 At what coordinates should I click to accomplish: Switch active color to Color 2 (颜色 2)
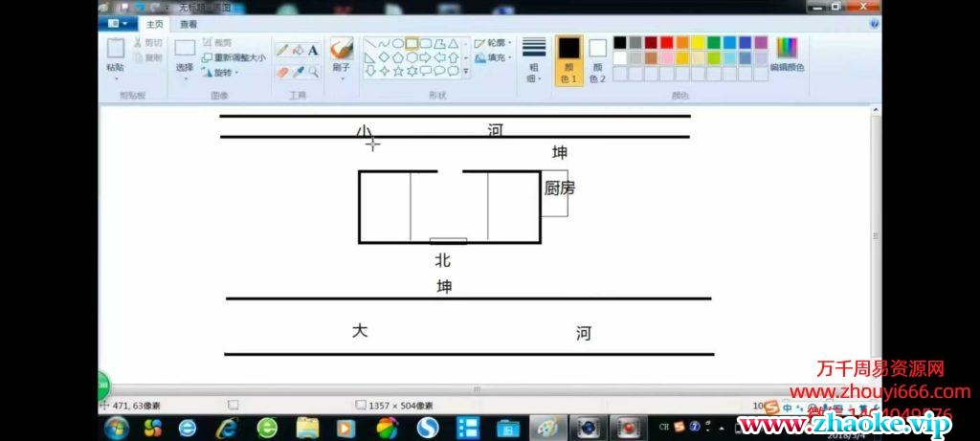[597, 60]
